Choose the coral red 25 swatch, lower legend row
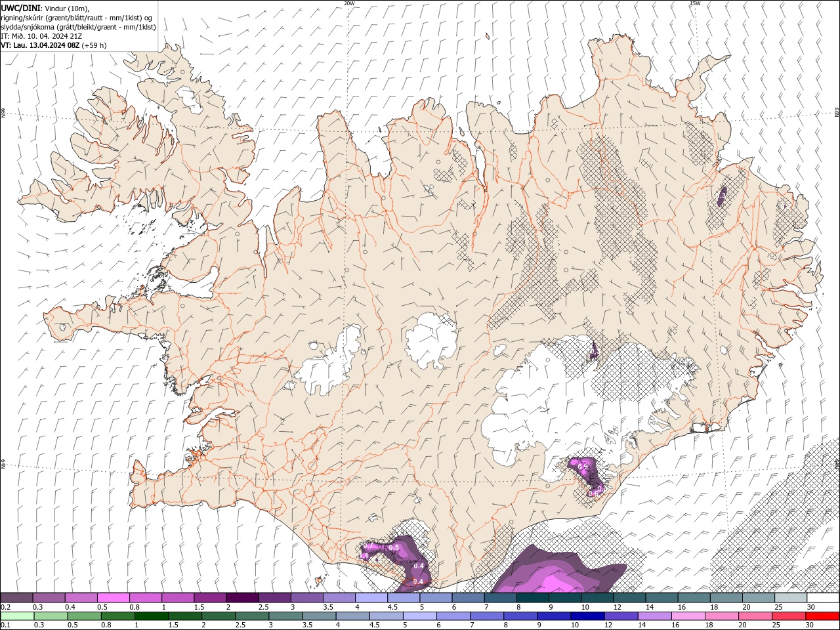Screen dimensions: 840x630 [789, 616]
